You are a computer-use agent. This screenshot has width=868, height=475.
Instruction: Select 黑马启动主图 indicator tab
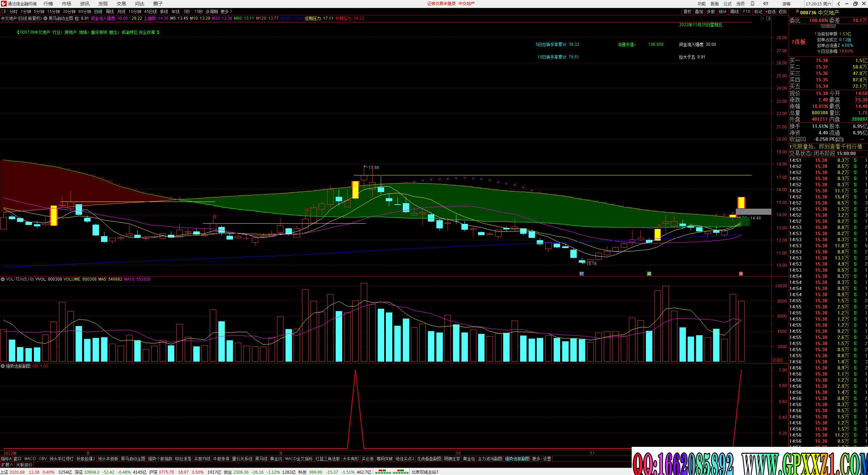pos(133,459)
